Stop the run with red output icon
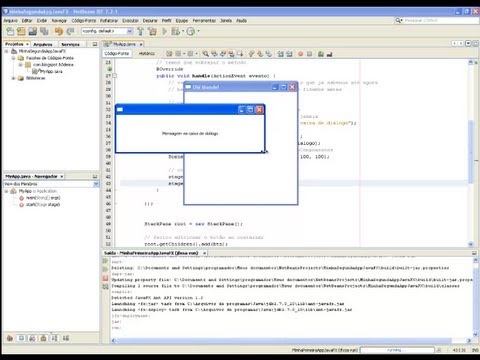480x360 pixels. click(x=105, y=278)
